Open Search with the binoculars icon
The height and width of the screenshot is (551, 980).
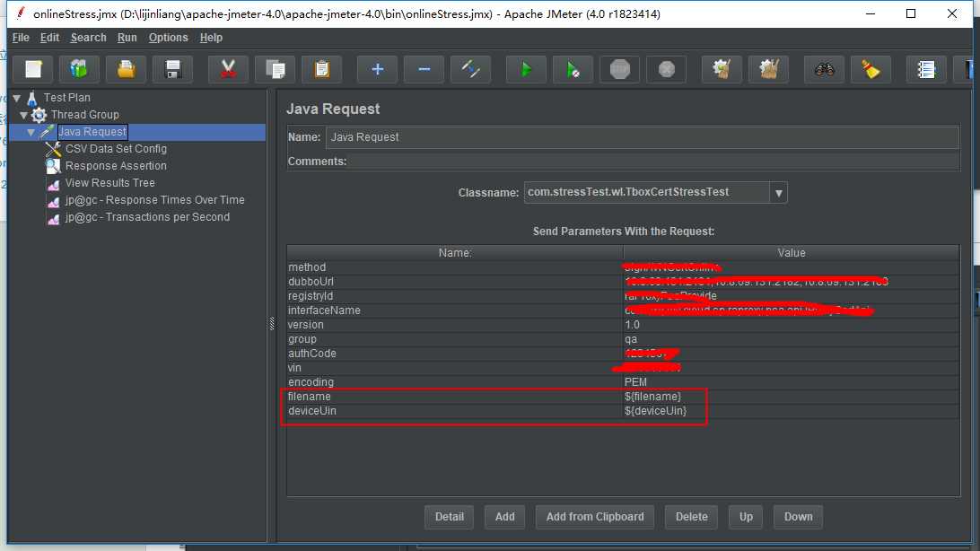pos(825,69)
